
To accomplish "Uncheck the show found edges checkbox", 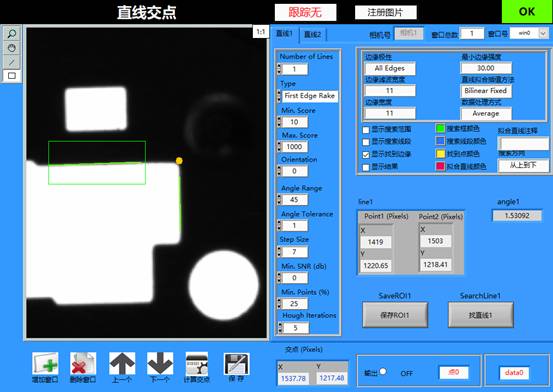I will point(366,155).
